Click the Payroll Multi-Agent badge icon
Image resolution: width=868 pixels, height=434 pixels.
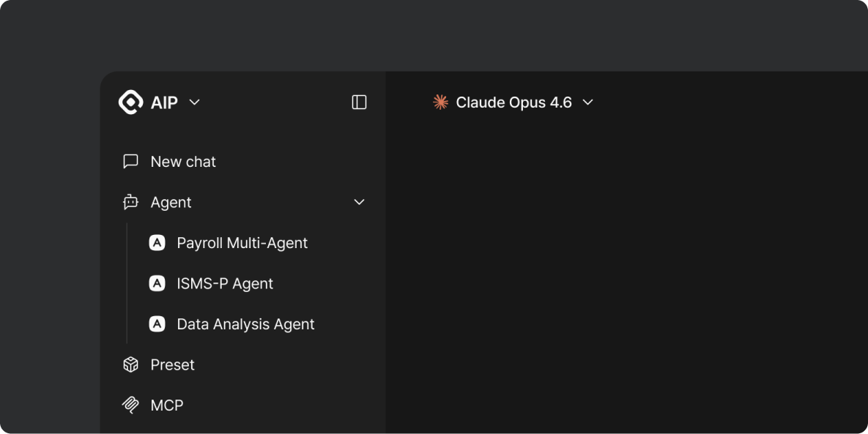click(x=157, y=242)
